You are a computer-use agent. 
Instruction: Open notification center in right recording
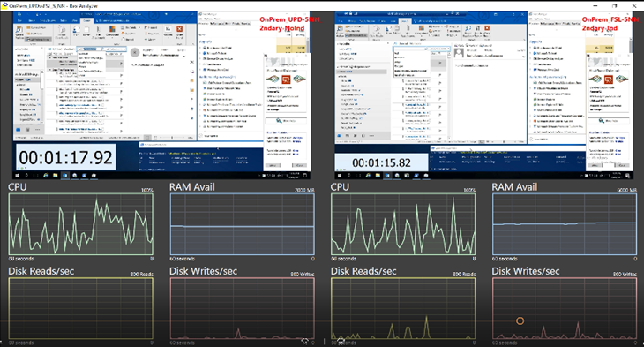pyautogui.click(x=627, y=176)
